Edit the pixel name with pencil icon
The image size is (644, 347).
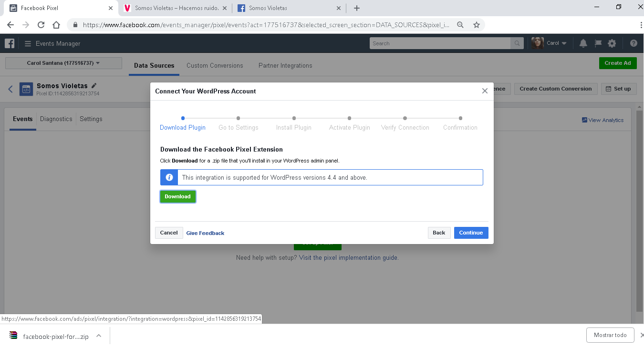(x=94, y=86)
